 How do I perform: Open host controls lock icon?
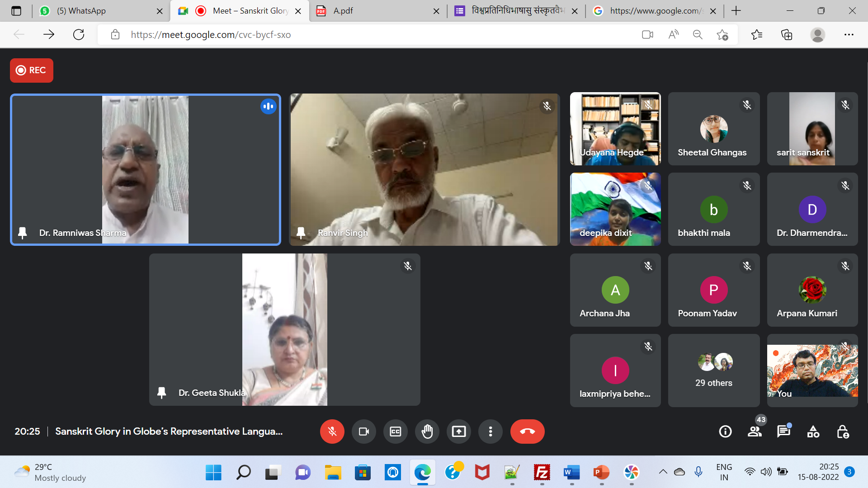pos(842,432)
